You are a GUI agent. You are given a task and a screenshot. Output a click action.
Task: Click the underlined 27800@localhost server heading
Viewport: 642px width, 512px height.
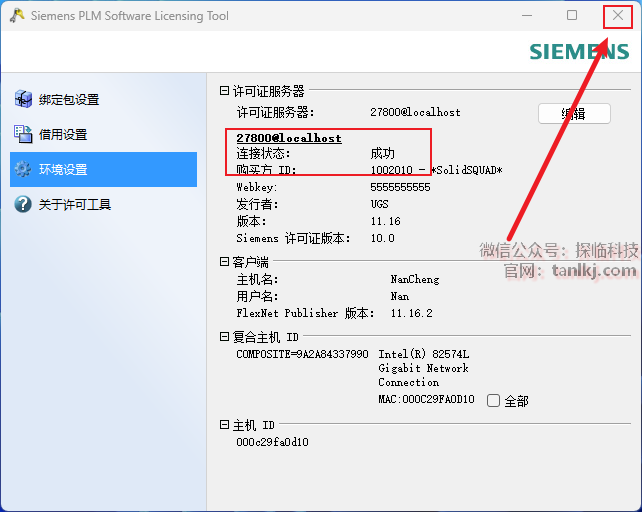pyautogui.click(x=289, y=138)
